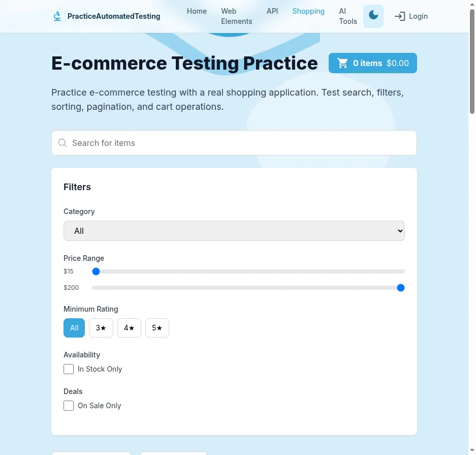Click the PracticeAutomatedTesting anchor logo icon
This screenshot has width=476, height=455.
point(56,16)
